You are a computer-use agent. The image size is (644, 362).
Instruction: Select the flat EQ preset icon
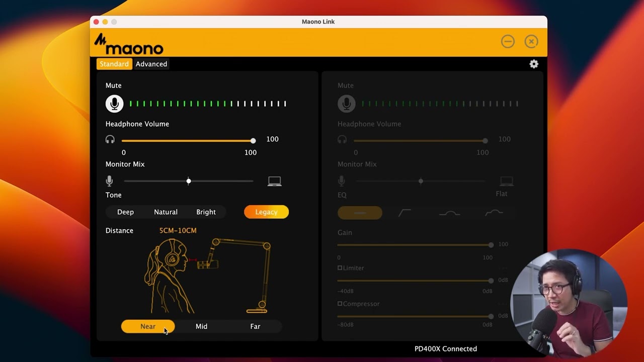tap(360, 213)
